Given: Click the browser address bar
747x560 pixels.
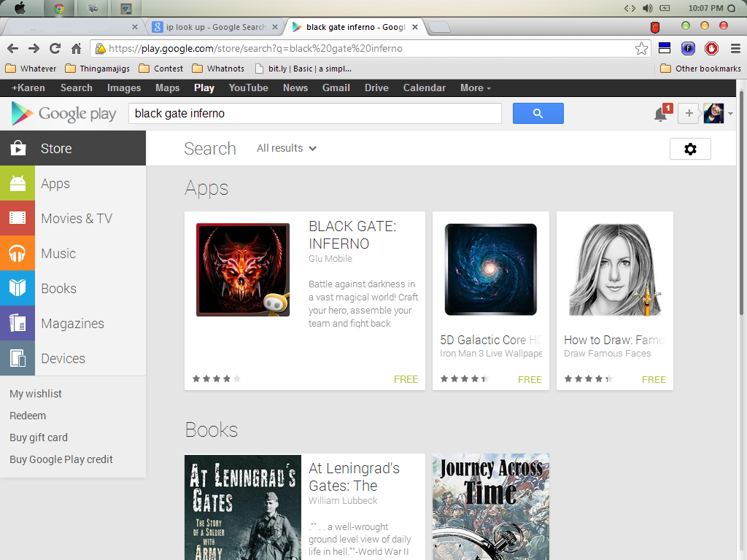Looking at the screenshot, I should click(370, 48).
